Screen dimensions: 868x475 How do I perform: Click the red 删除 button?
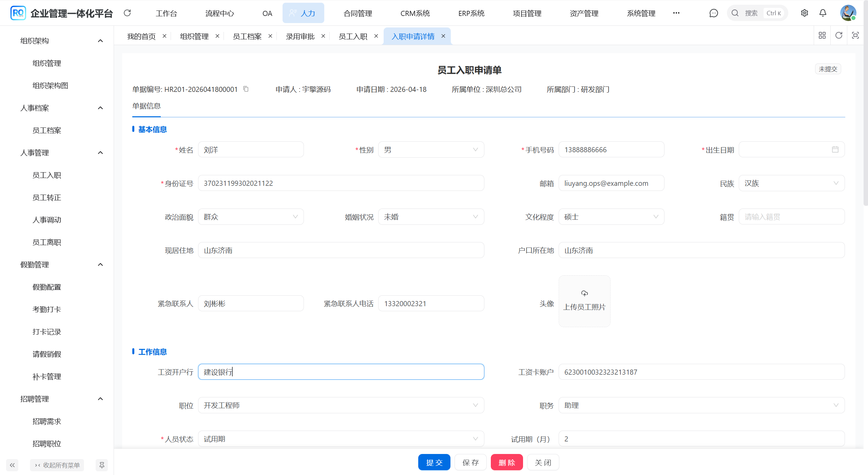(x=506, y=462)
